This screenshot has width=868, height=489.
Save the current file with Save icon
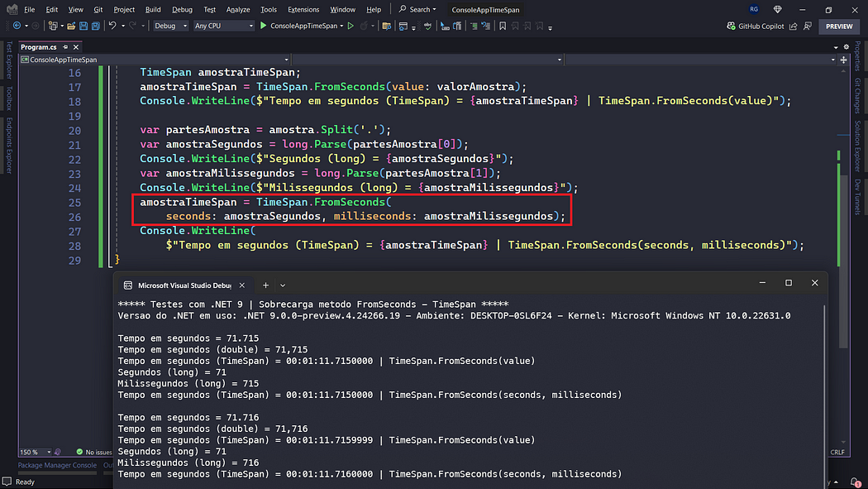pos(83,26)
